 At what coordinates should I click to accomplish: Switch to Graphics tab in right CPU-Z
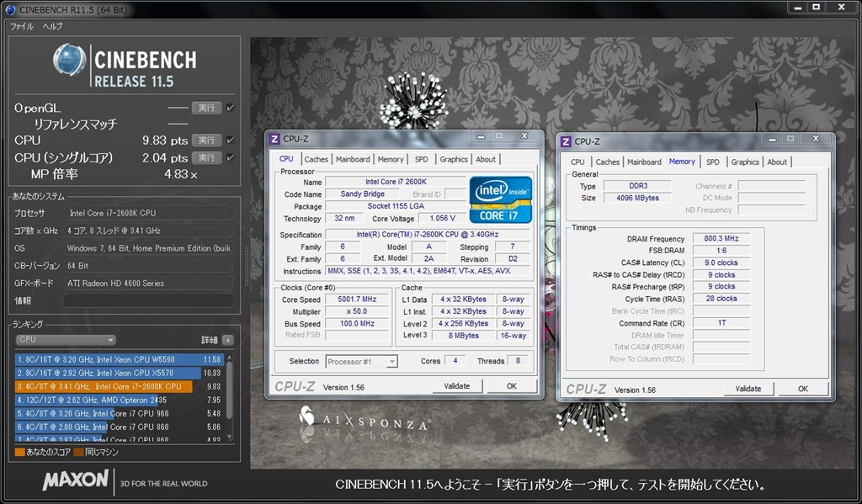pos(745,162)
